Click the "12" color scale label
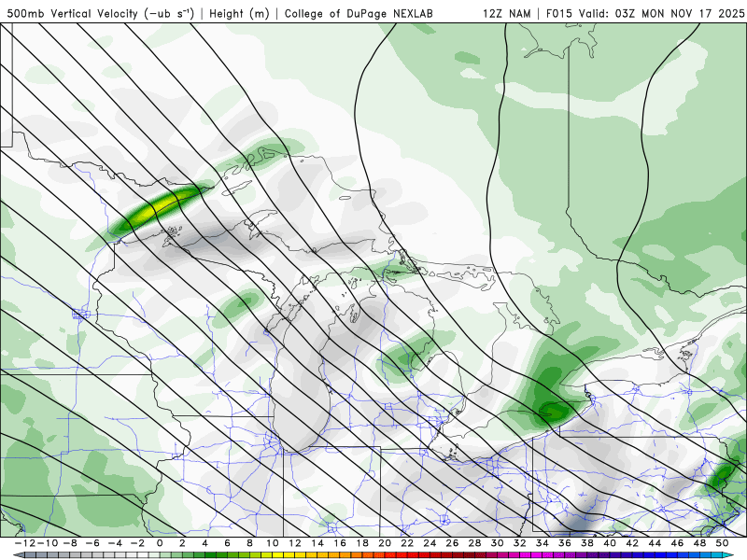The width and height of the screenshot is (747, 560). coord(295,543)
